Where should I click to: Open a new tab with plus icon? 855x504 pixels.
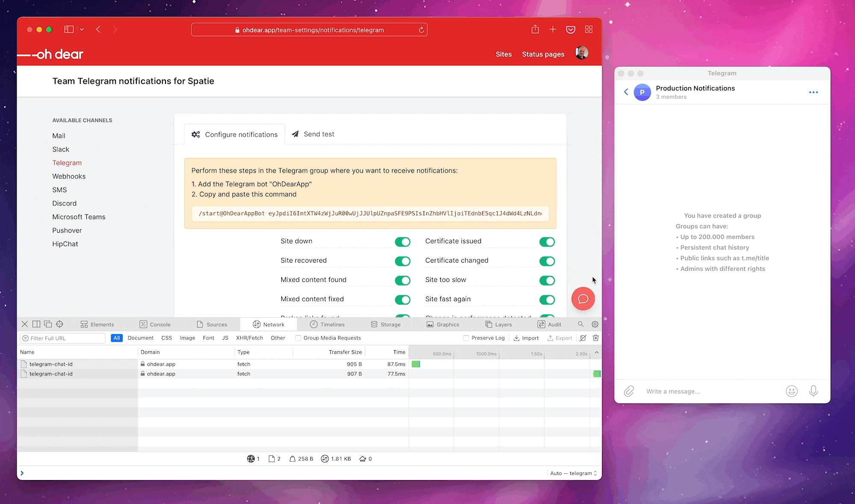pyautogui.click(x=553, y=29)
